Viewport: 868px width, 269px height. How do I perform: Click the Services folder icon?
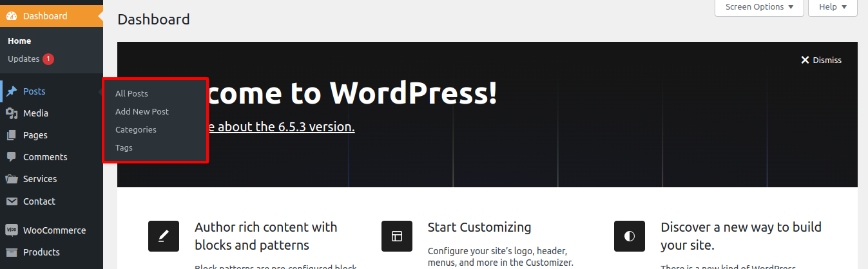[12, 179]
